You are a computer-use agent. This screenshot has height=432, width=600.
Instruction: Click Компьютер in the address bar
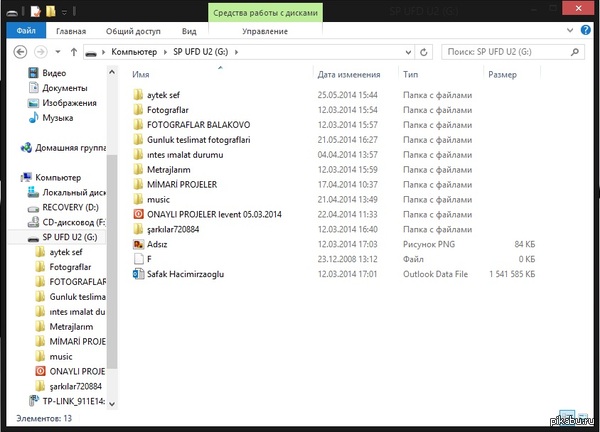tap(134, 52)
